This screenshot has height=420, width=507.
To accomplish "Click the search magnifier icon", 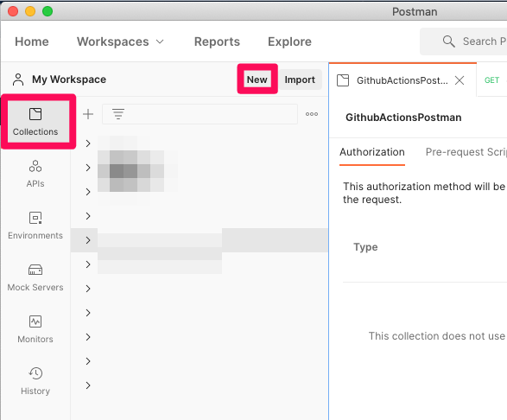I will (x=449, y=41).
